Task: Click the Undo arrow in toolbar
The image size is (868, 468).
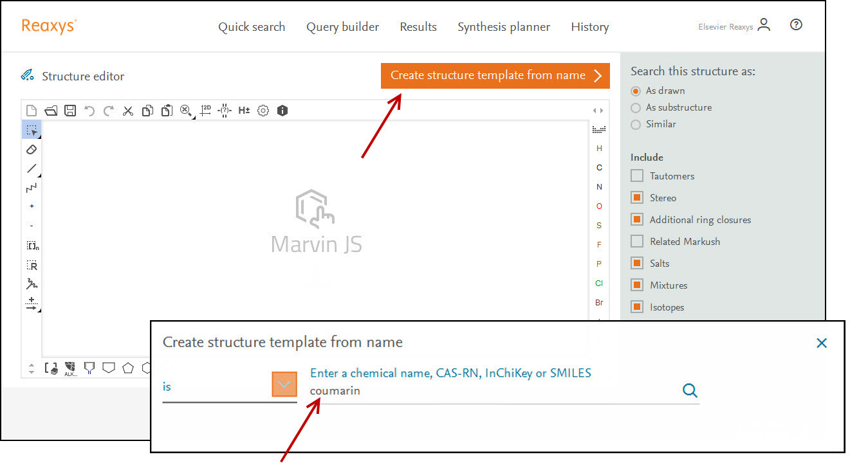Action: pos(89,111)
